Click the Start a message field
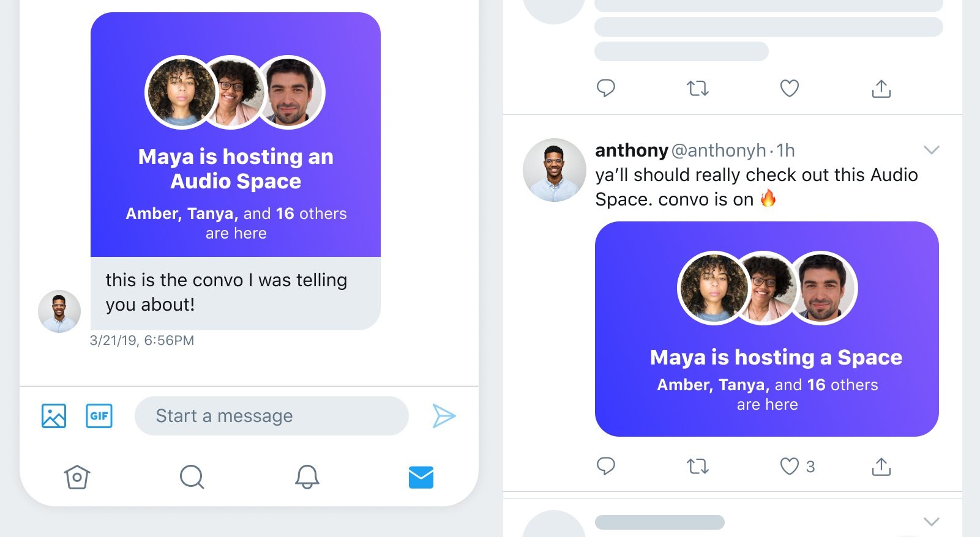 (271, 416)
